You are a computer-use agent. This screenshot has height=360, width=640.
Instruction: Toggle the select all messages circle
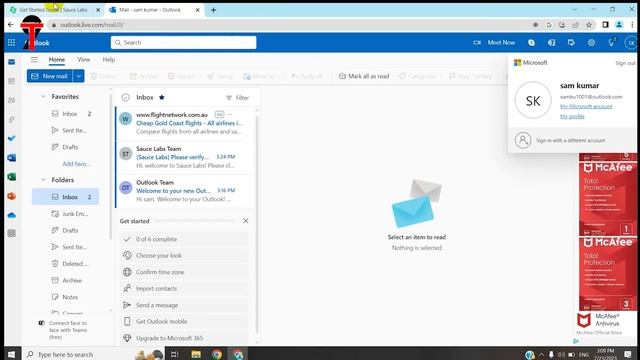pyautogui.click(x=126, y=97)
